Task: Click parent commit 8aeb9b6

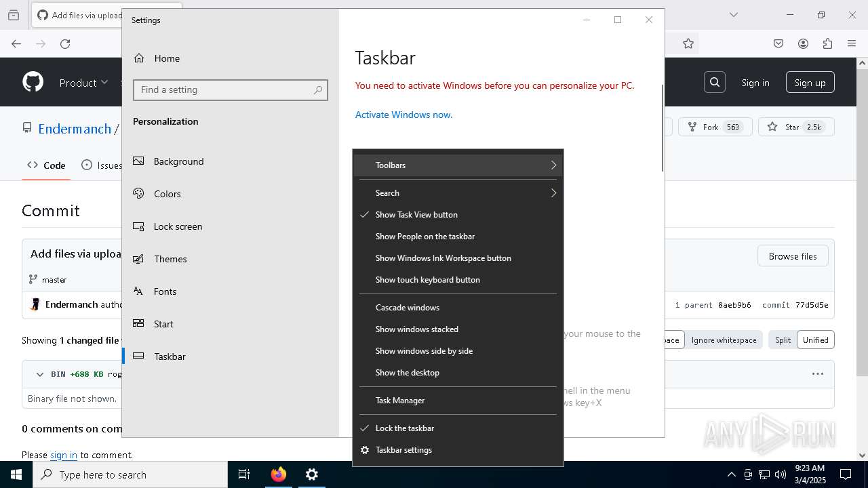Action: click(x=734, y=305)
